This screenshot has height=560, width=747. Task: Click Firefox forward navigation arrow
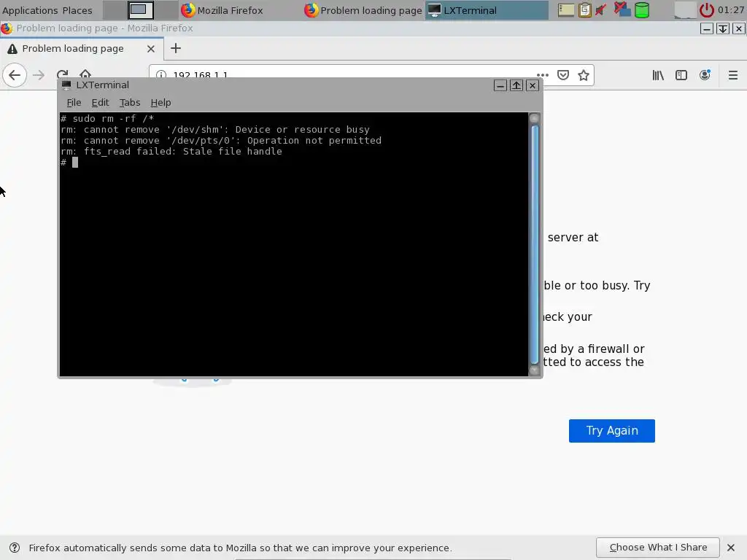(x=39, y=75)
